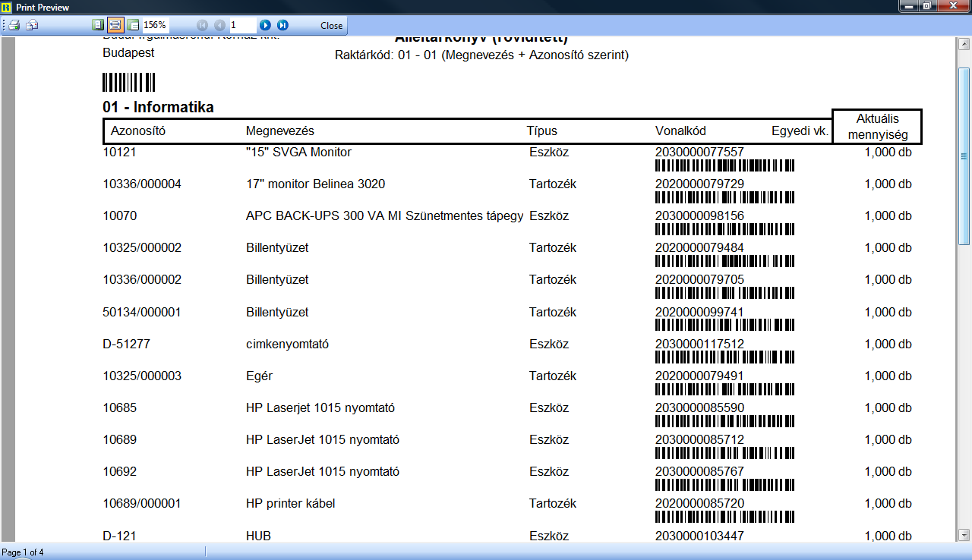
Task: Go to the previous page
Action: click(x=219, y=25)
